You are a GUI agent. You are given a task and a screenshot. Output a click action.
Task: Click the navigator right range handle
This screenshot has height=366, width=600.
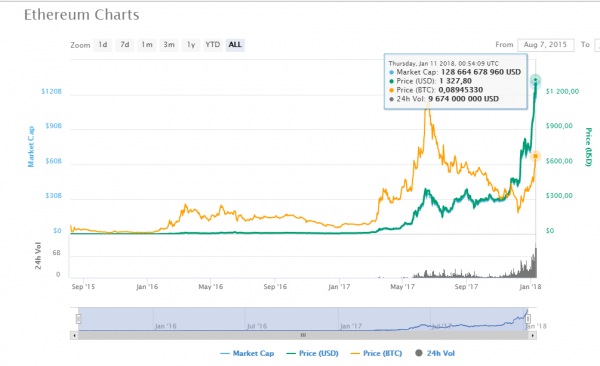pos(528,319)
